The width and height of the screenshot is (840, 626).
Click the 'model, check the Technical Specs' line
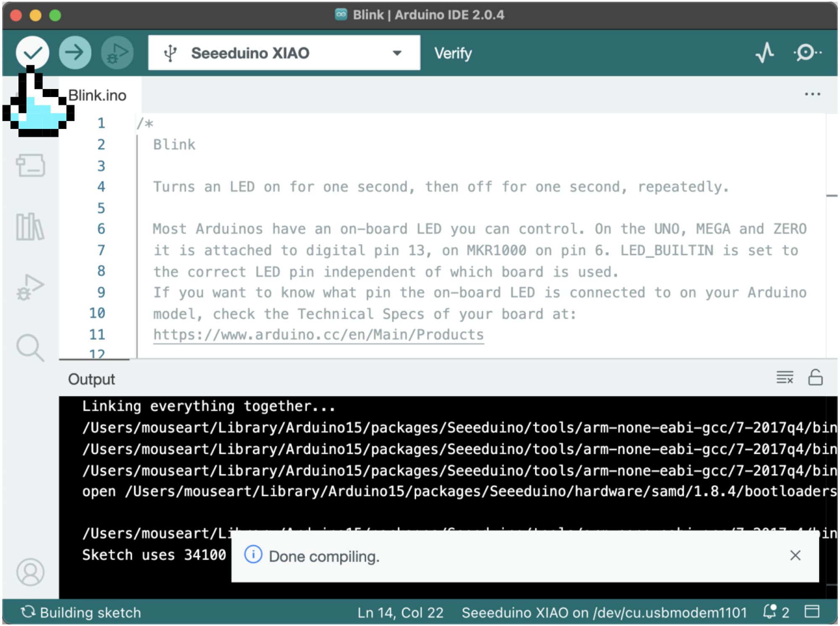pos(365,314)
